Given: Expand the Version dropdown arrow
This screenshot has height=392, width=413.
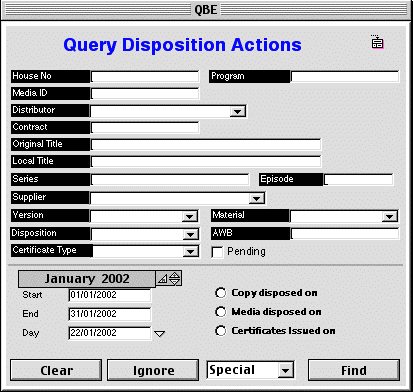Looking at the screenshot, I should [x=190, y=217].
